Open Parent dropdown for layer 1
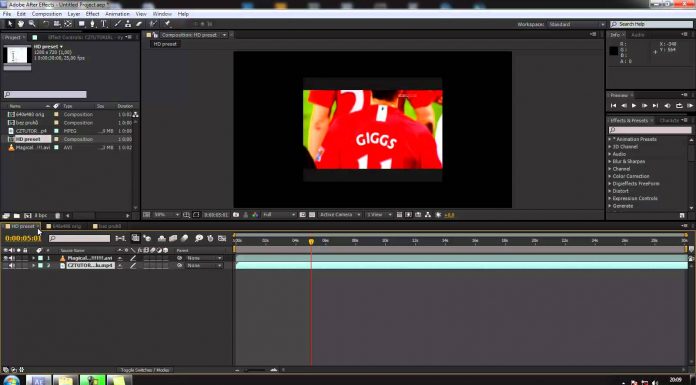Screen dimensions: 696x385 click(204, 258)
